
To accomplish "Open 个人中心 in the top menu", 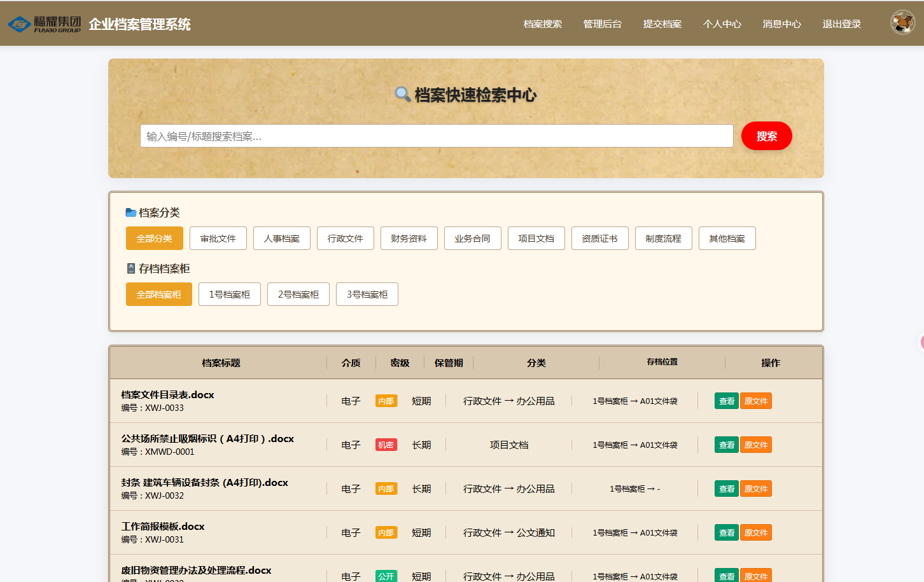I will coord(722,24).
